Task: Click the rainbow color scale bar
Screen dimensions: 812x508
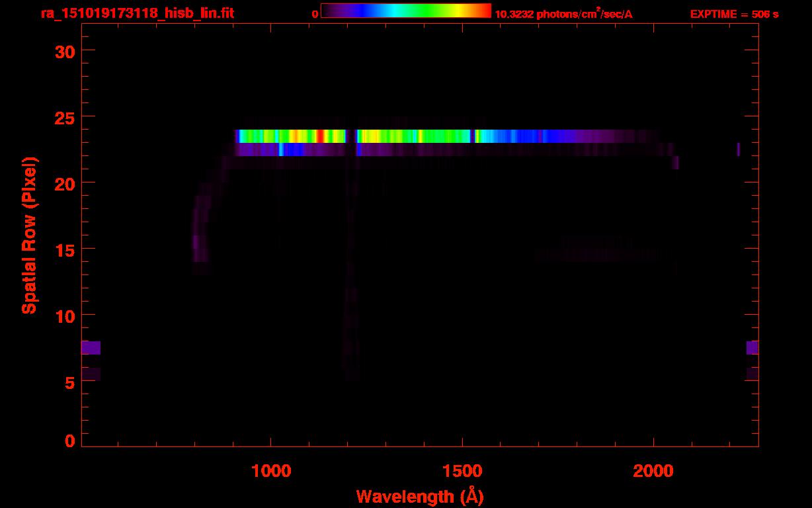Action: [x=406, y=11]
